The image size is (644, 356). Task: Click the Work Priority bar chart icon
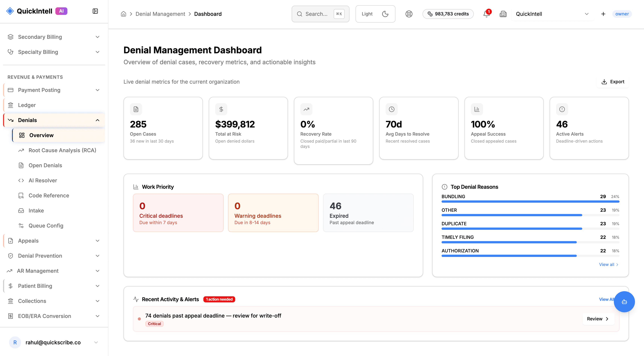tap(136, 187)
